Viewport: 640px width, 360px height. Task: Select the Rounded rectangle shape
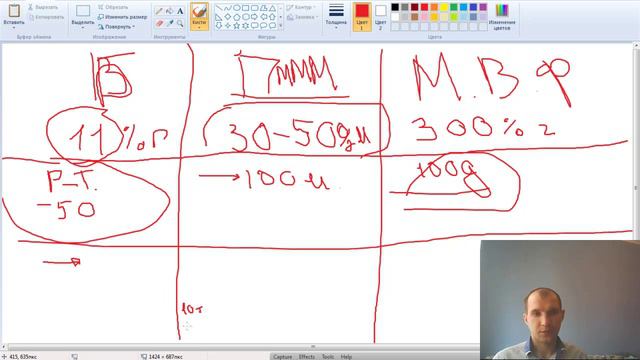tap(255, 8)
